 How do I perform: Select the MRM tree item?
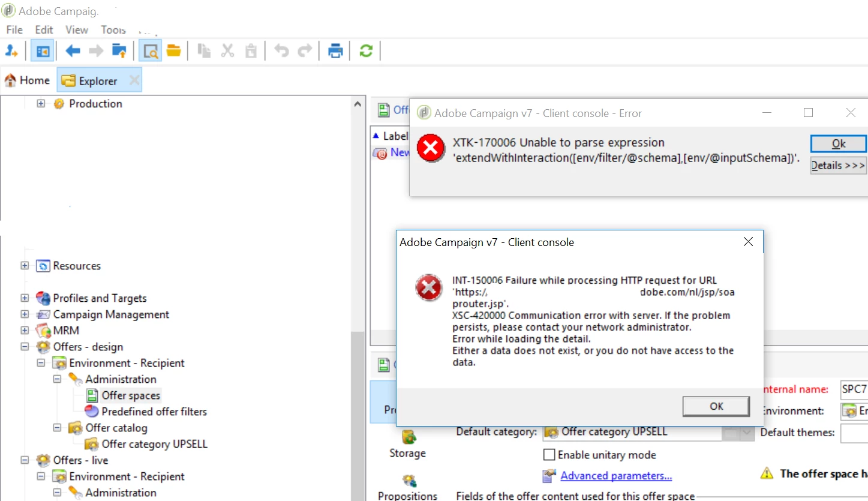point(66,330)
